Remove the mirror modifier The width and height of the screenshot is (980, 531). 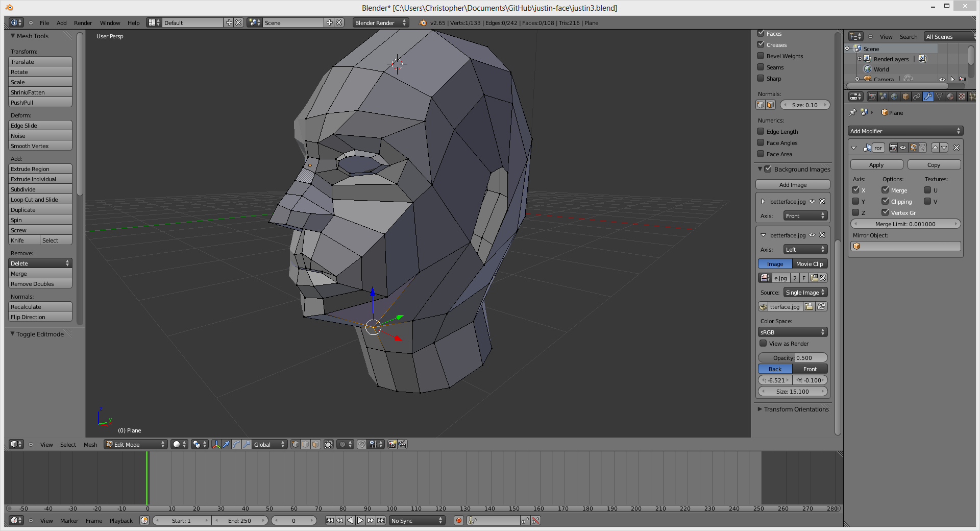point(957,148)
